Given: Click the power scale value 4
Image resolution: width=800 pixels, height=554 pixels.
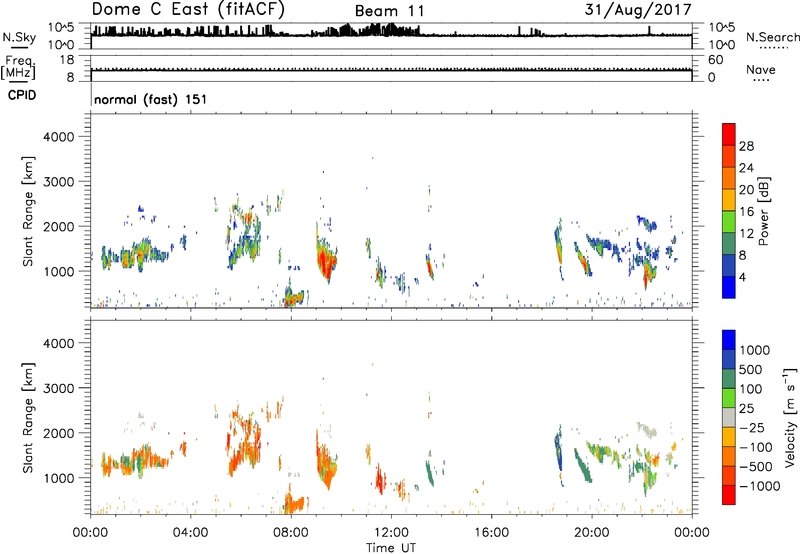Looking at the screenshot, I should [742, 277].
